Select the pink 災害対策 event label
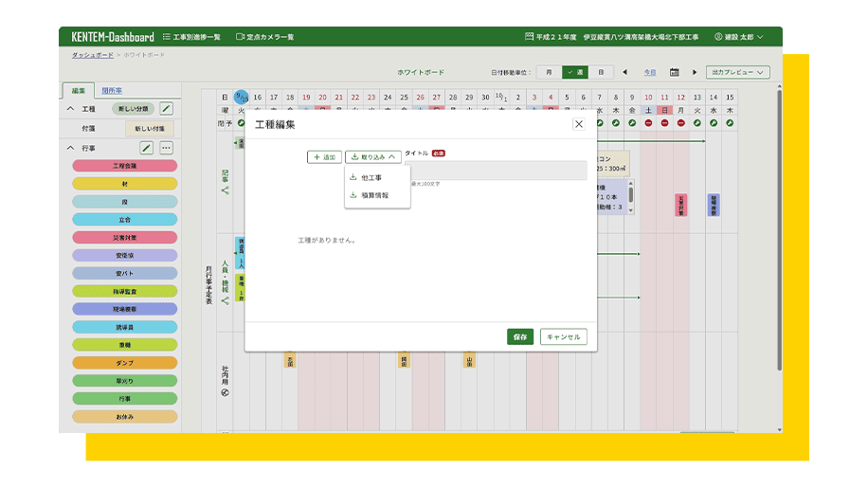 coord(124,237)
